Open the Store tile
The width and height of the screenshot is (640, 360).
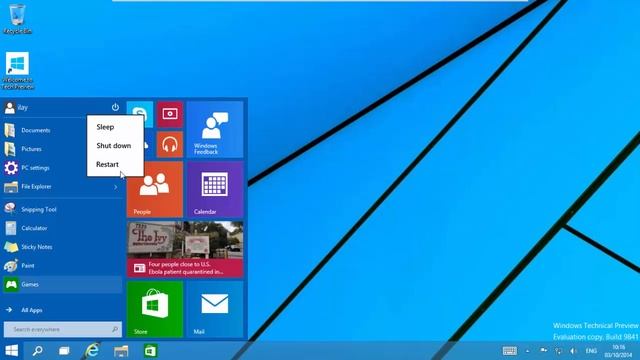coord(155,309)
